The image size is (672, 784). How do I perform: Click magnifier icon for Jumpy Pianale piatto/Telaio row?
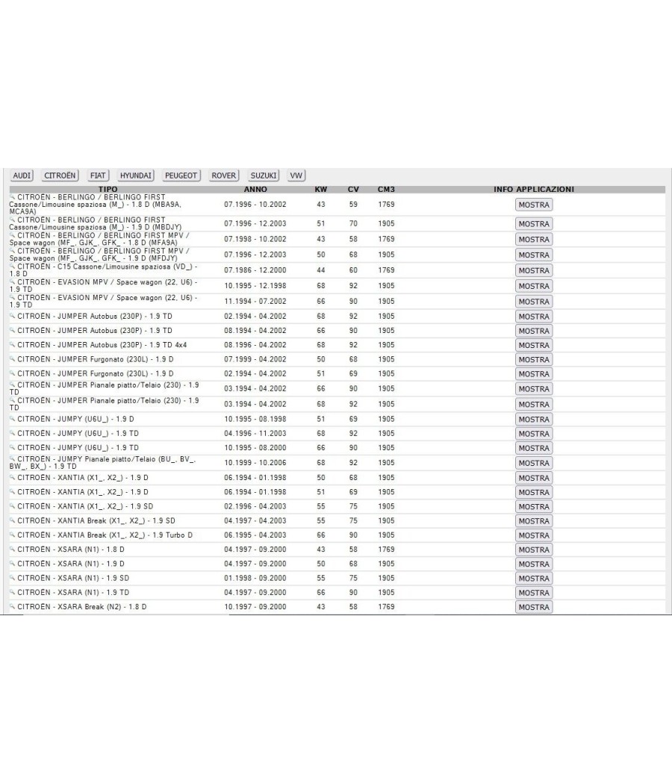(x=13, y=458)
